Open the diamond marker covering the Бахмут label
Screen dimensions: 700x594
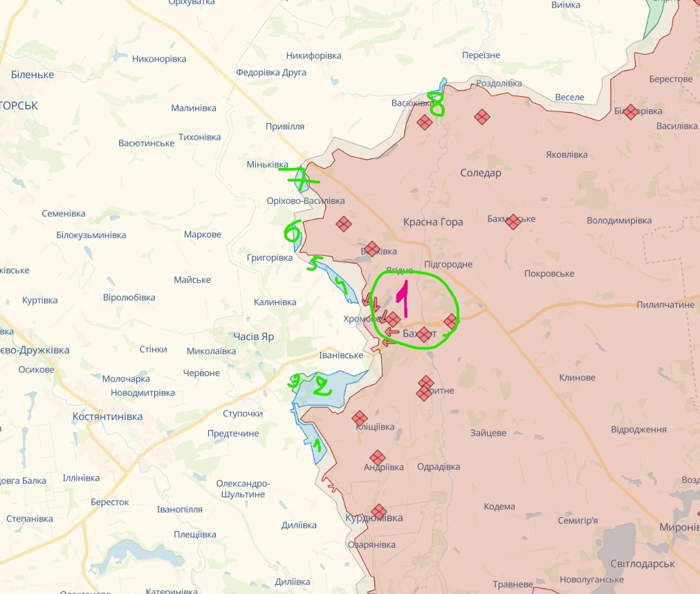coord(423,334)
